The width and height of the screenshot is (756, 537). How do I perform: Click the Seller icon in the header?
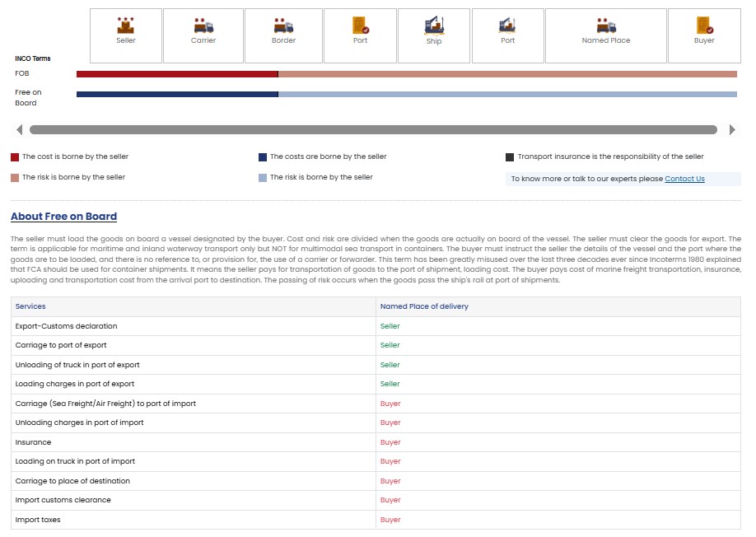(125, 26)
